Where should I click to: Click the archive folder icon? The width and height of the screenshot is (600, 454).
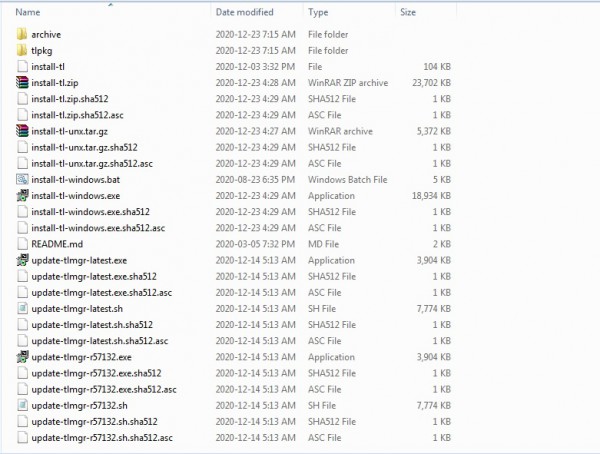click(21, 34)
